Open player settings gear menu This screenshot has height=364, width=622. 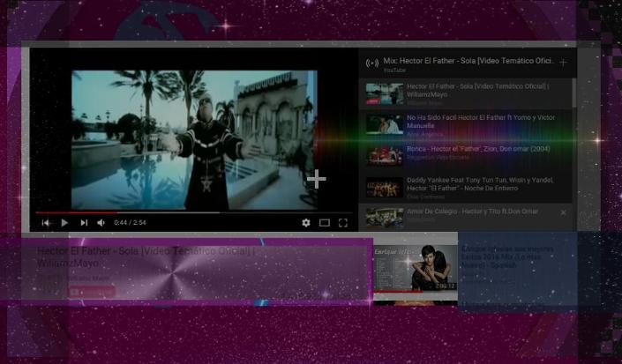coord(306,223)
